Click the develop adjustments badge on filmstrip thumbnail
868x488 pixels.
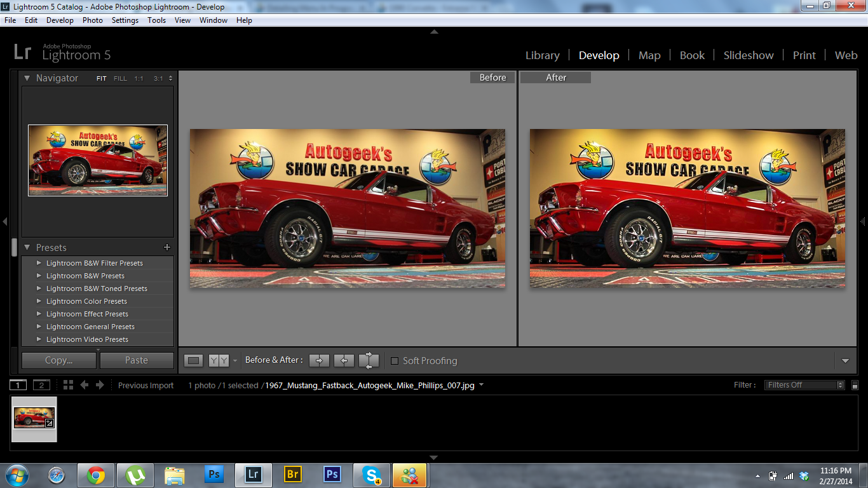coord(50,423)
